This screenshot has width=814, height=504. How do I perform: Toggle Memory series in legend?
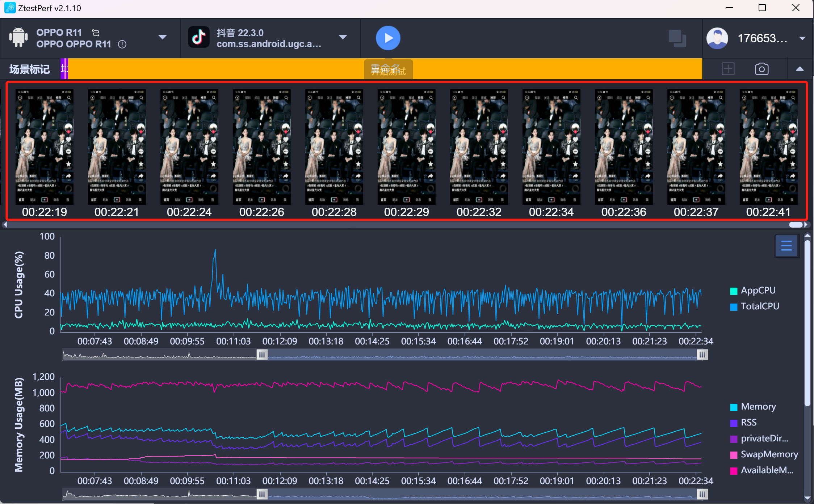(x=753, y=407)
